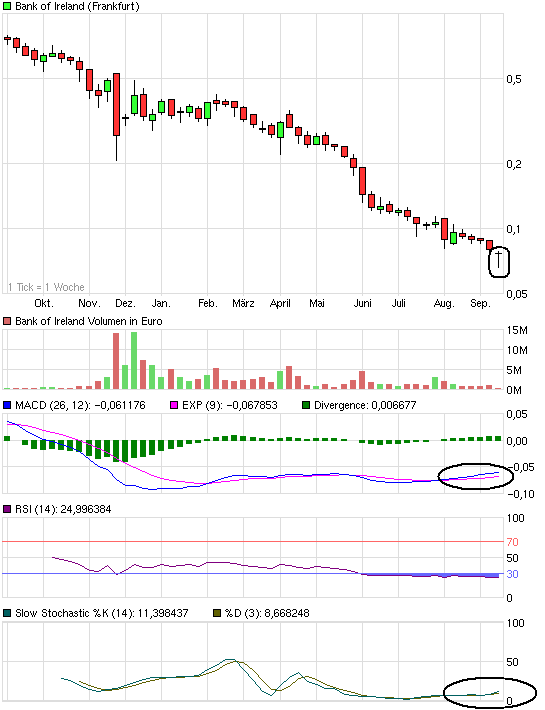Screen dimensions: 545x710
Task: Click the 'Jan.' month label
Action: pyautogui.click(x=161, y=303)
